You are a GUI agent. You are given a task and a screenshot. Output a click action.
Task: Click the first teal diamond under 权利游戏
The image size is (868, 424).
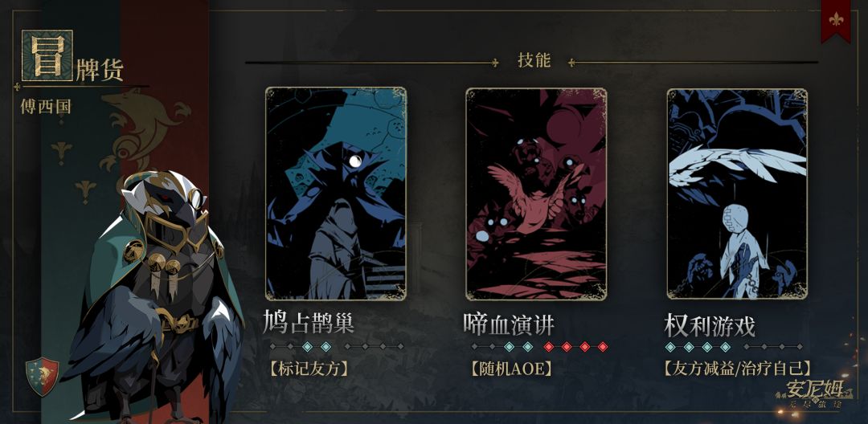pos(669,347)
